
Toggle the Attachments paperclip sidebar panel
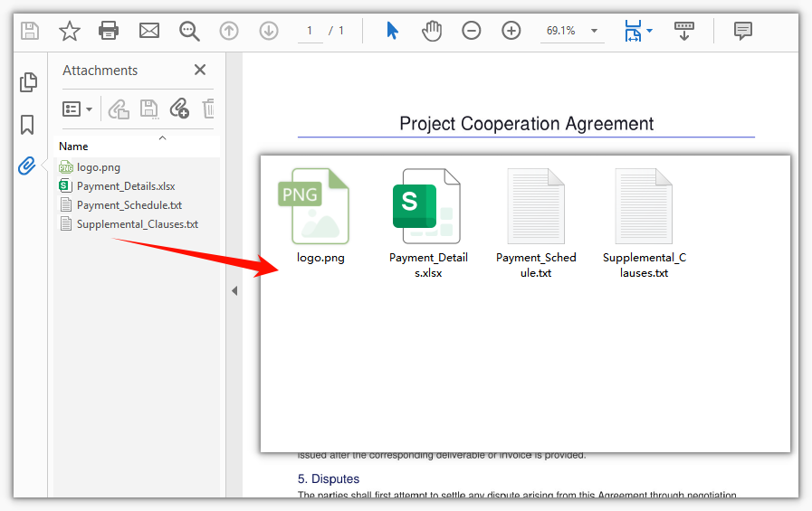pyautogui.click(x=27, y=166)
